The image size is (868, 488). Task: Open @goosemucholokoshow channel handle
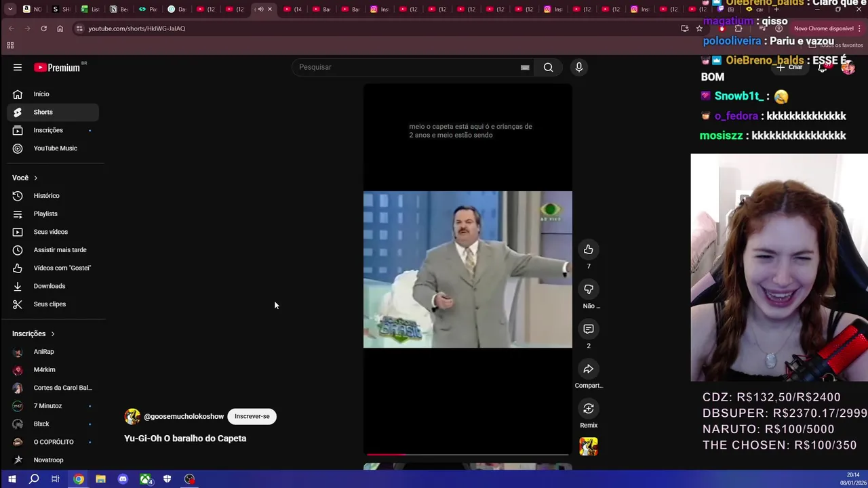click(x=184, y=417)
